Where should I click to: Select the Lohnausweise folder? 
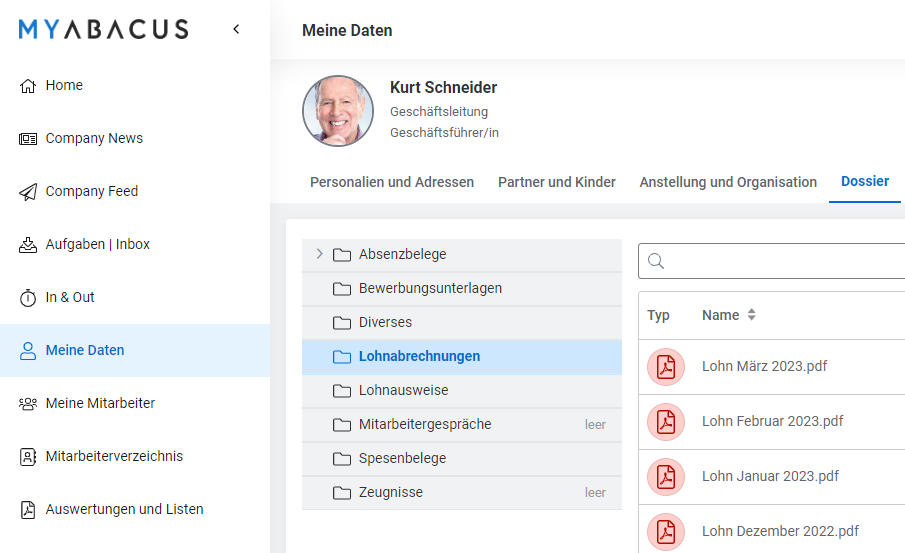coord(403,390)
